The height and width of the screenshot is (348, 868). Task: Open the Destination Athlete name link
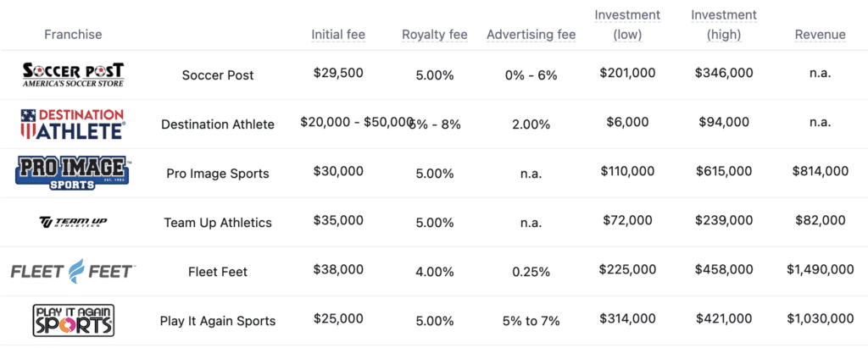pos(218,124)
